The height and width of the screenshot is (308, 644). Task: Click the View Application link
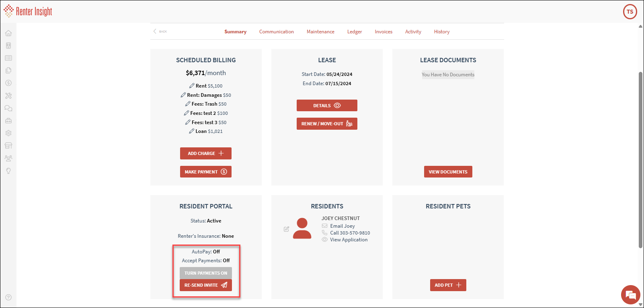click(349, 240)
